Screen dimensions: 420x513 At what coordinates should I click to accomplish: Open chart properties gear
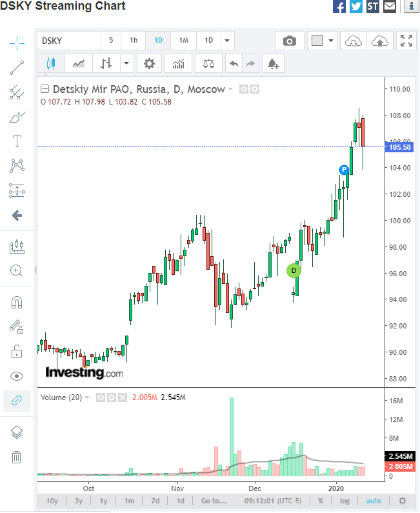[149, 63]
